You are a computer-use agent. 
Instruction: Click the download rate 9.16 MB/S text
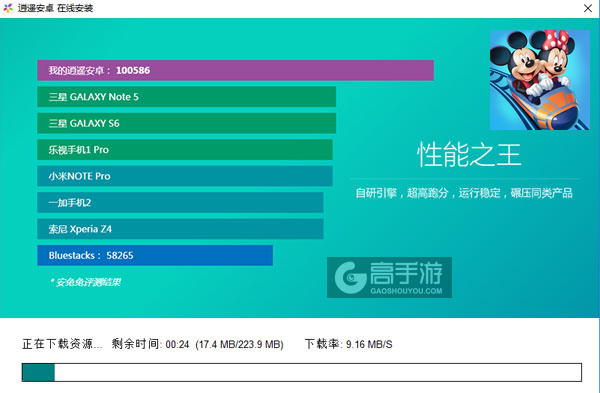coord(369,344)
